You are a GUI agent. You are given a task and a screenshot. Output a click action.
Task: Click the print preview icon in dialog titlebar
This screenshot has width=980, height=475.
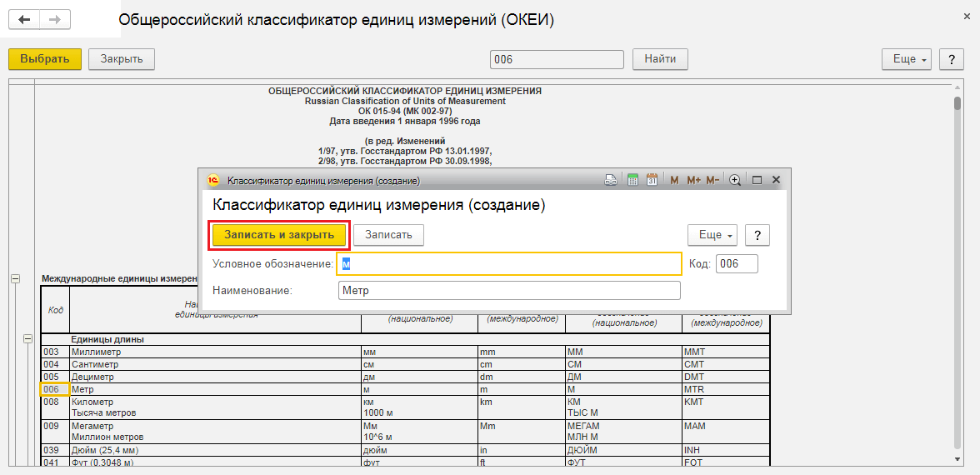611,180
